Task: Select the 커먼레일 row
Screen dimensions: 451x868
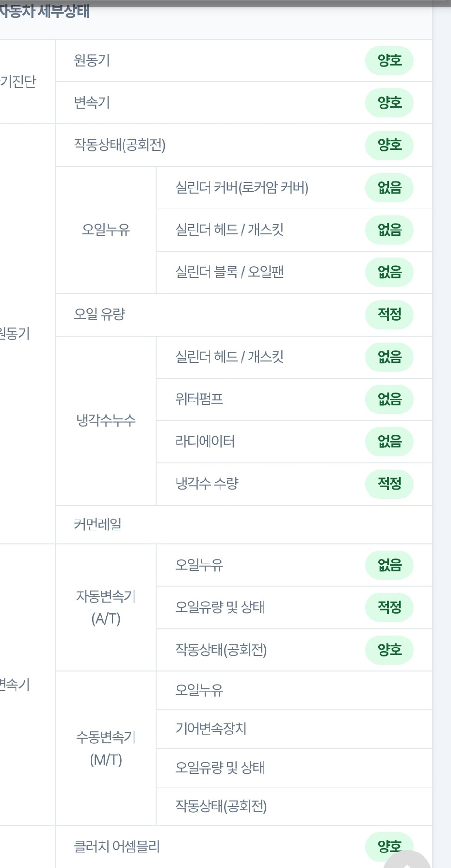Action: pyautogui.click(x=244, y=524)
